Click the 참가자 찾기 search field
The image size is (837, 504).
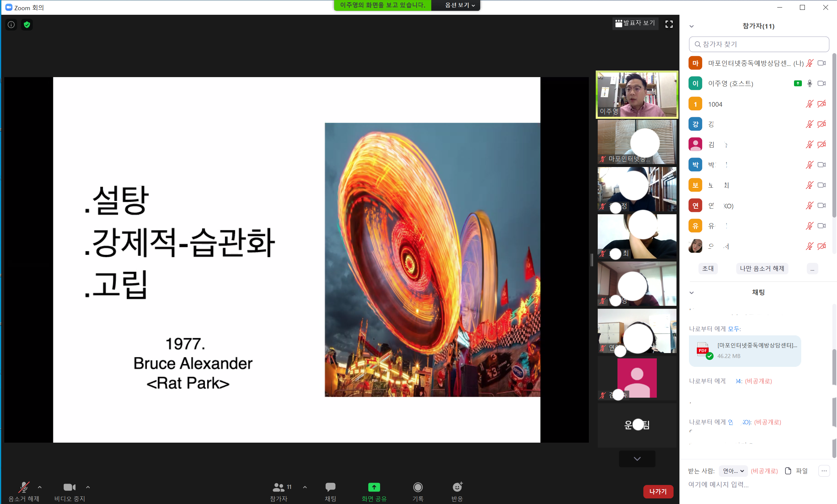[x=759, y=44]
